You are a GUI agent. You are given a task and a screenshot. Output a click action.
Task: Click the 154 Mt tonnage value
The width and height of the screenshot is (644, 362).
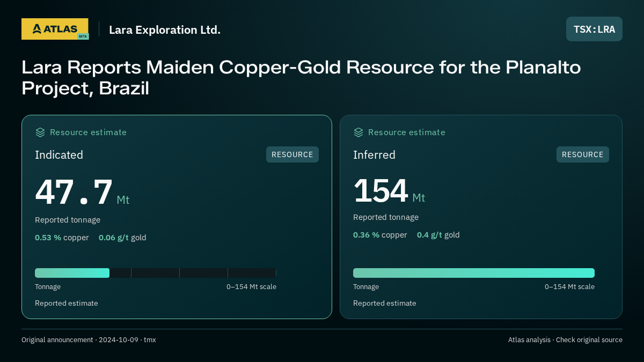click(x=389, y=191)
